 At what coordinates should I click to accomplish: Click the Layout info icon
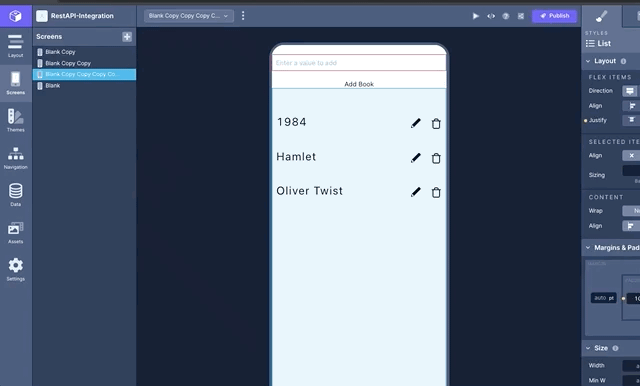coord(623,61)
